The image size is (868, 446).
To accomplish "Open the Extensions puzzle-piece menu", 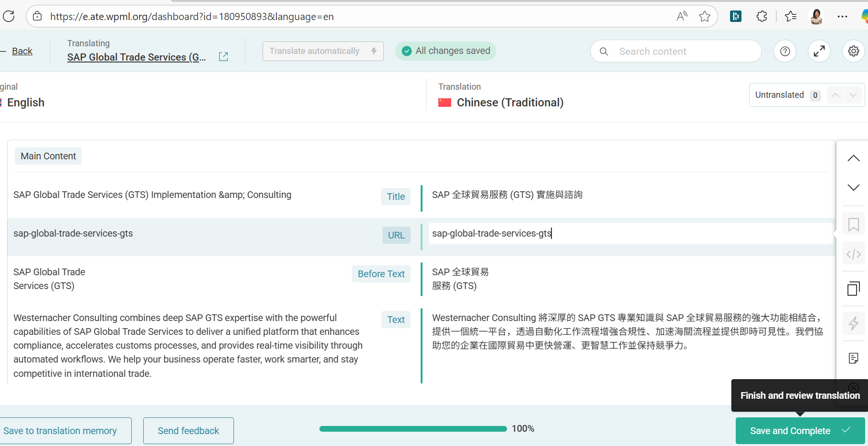I will (x=762, y=17).
